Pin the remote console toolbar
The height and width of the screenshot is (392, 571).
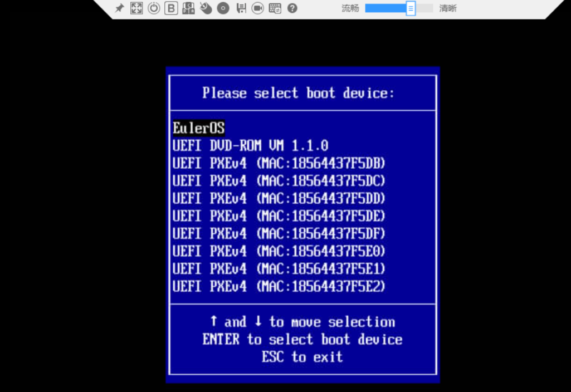[119, 8]
